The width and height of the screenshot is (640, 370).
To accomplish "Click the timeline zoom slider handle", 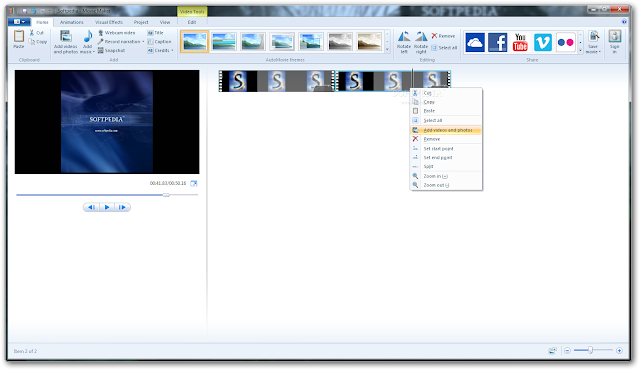I will click(x=590, y=350).
